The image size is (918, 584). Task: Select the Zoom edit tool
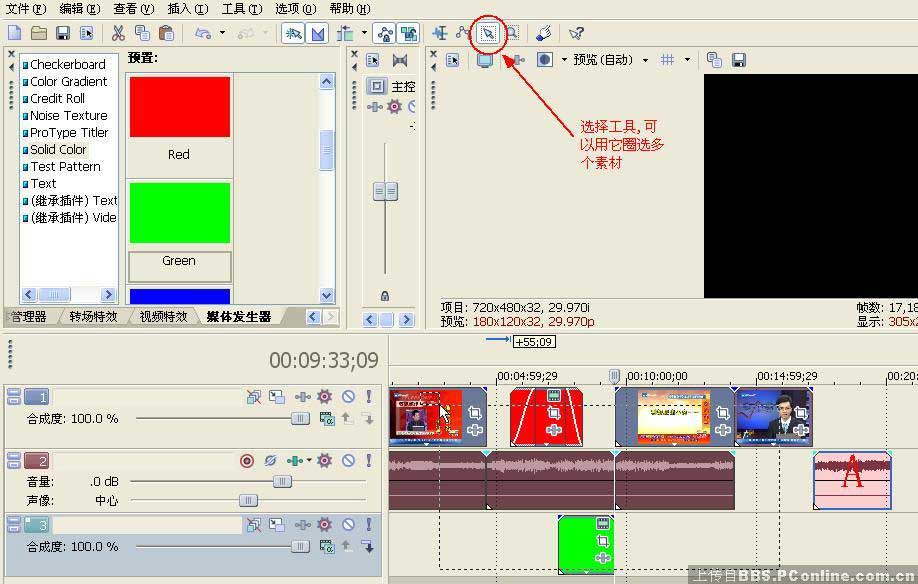[512, 33]
